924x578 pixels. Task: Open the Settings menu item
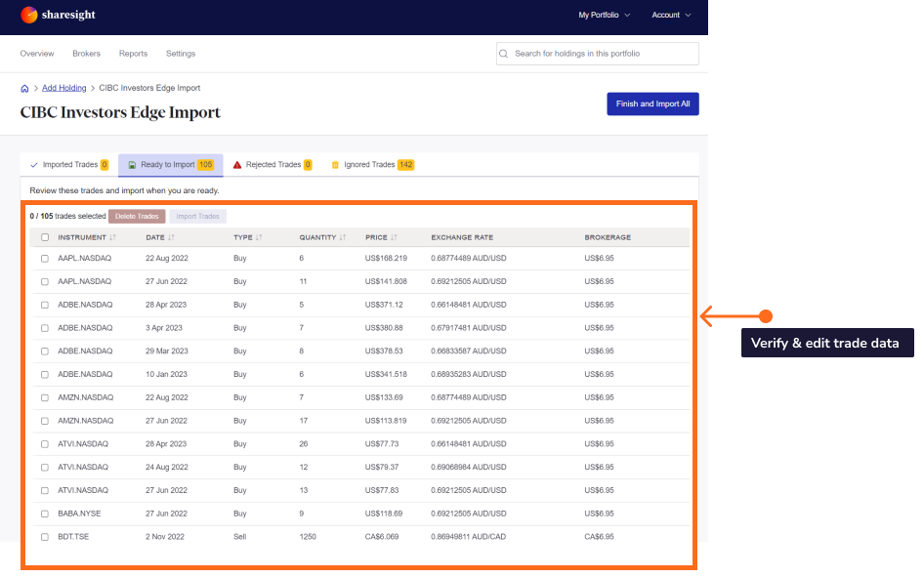[x=181, y=54]
